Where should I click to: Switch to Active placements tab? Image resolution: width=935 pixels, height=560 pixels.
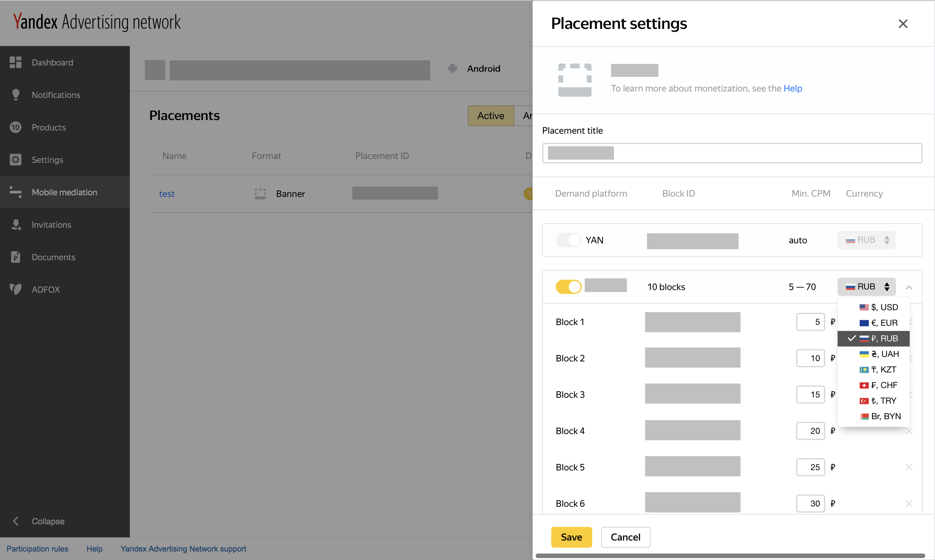click(490, 116)
